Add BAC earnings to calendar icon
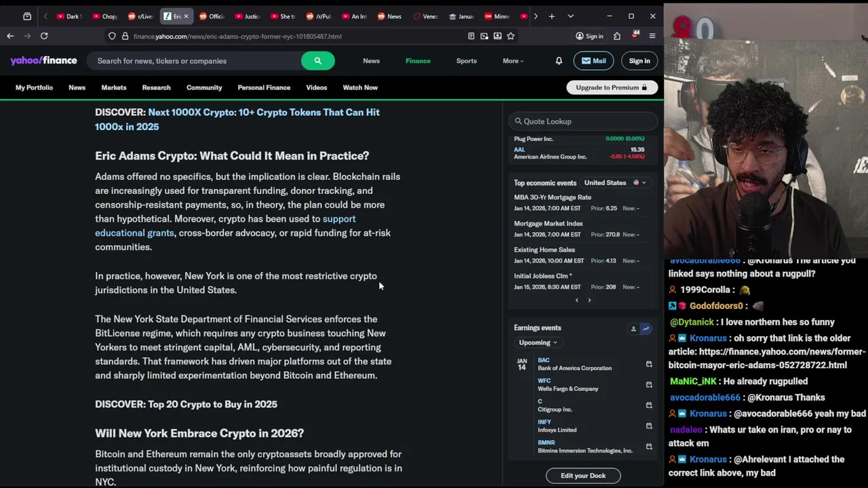 (x=649, y=364)
